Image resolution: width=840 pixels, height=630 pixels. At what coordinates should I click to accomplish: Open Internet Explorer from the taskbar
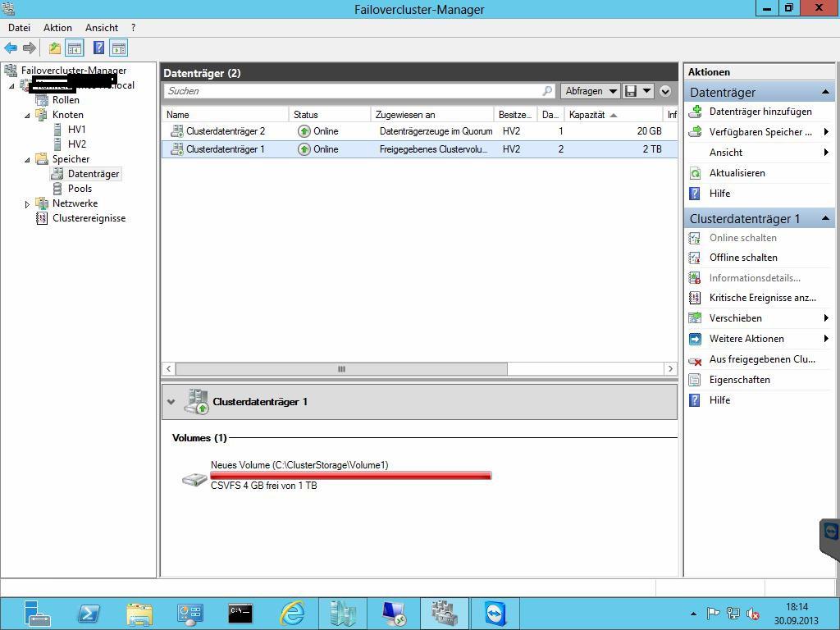coord(293,614)
